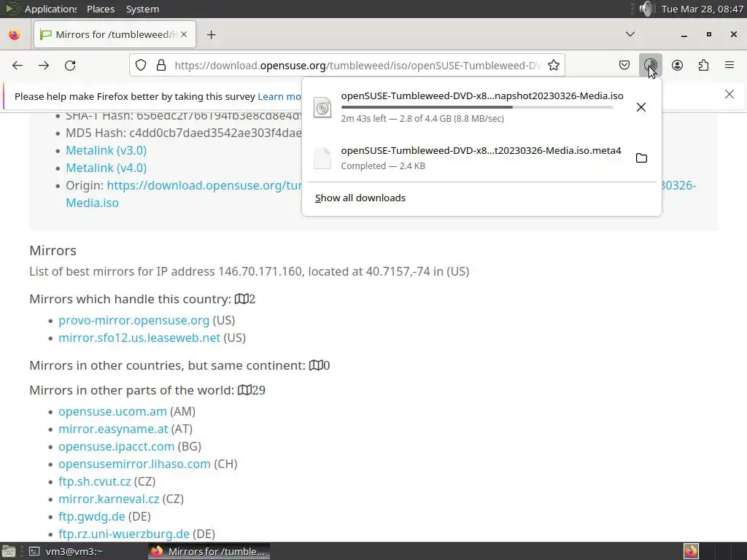Click map icon beside this country mirrors
Screen dimensions: 747x560
coord(241,299)
